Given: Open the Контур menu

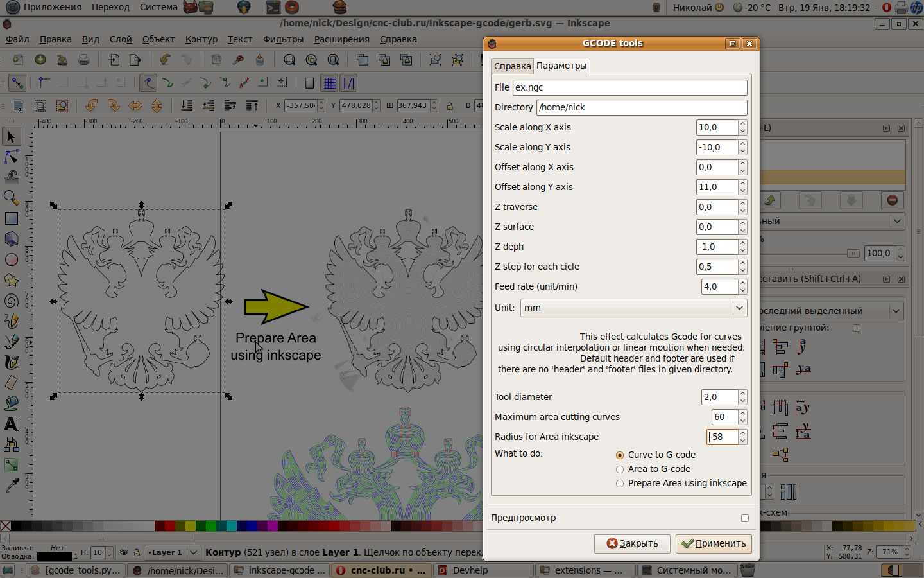Looking at the screenshot, I should [201, 39].
